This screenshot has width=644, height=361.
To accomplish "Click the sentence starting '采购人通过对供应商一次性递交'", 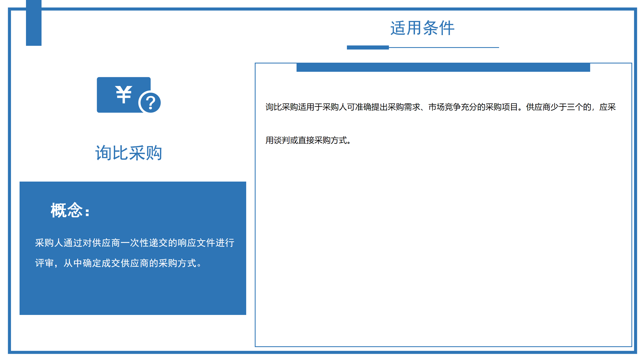I will [135, 253].
